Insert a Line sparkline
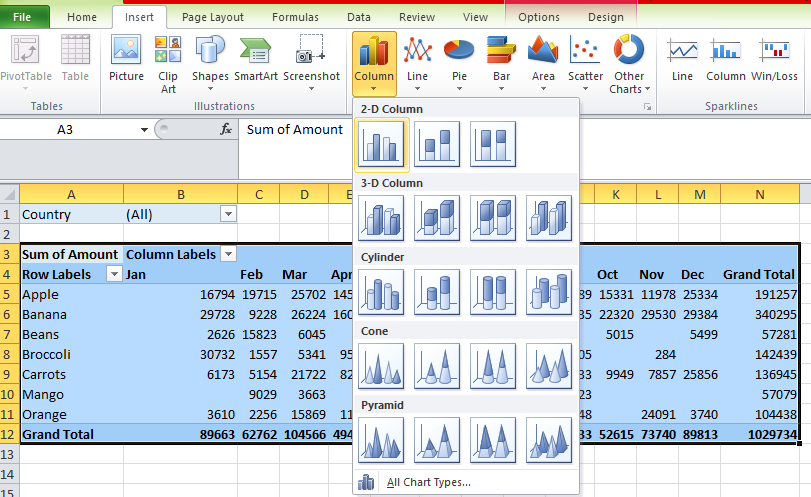 pos(682,58)
